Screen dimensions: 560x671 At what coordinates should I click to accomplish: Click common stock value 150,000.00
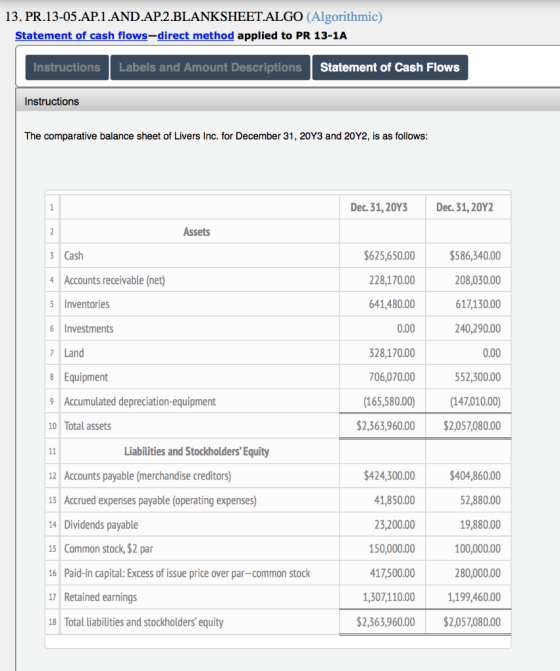[392, 548]
